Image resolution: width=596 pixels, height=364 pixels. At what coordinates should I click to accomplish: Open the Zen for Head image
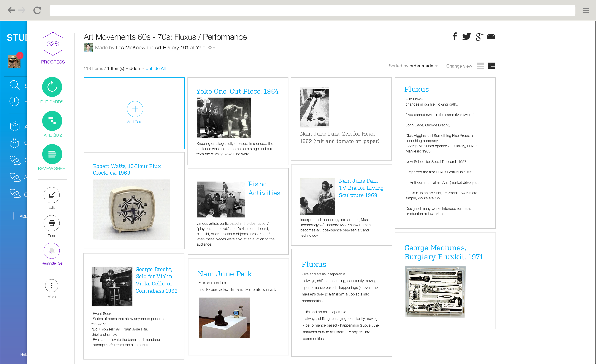(x=314, y=107)
